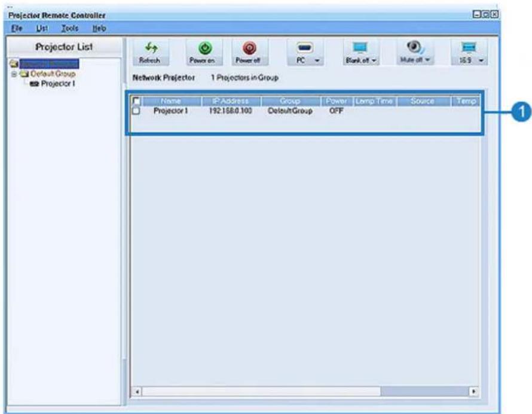
Task: Click the horizontal scrollbar thumb
Action: (x=261, y=392)
